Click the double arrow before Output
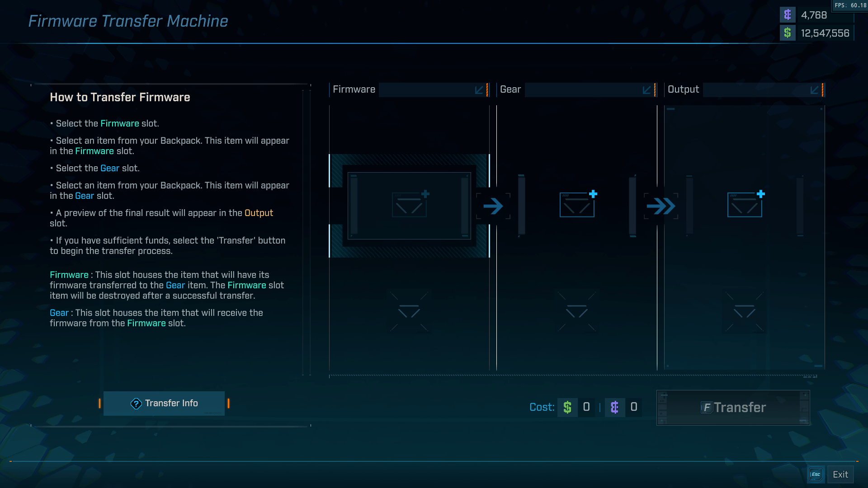Screen dimensions: 868x488 point(661,206)
